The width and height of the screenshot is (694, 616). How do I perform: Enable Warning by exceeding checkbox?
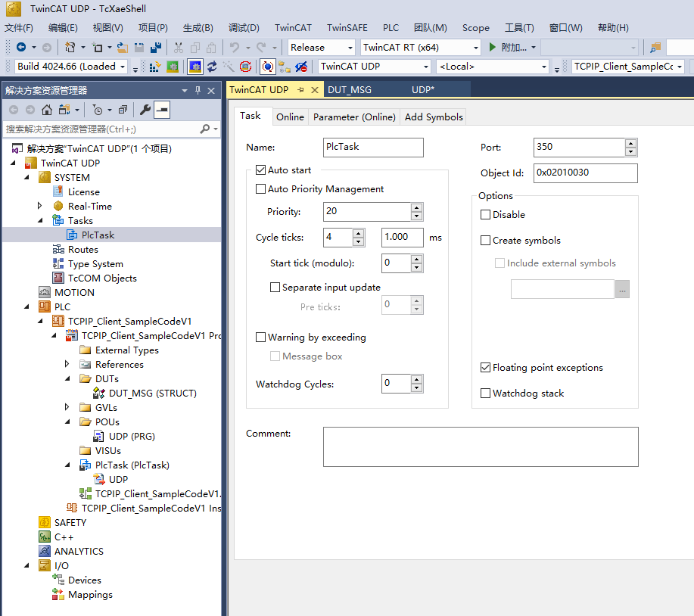point(260,338)
